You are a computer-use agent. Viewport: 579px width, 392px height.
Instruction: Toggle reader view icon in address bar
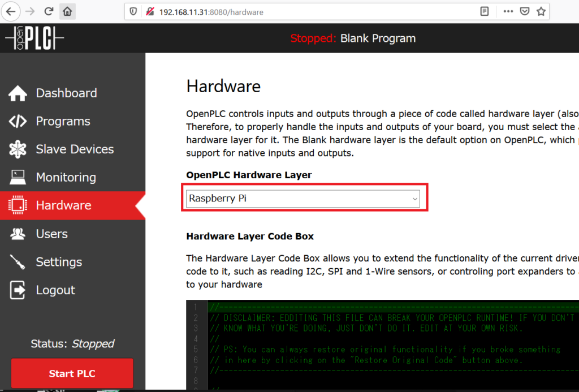click(485, 11)
